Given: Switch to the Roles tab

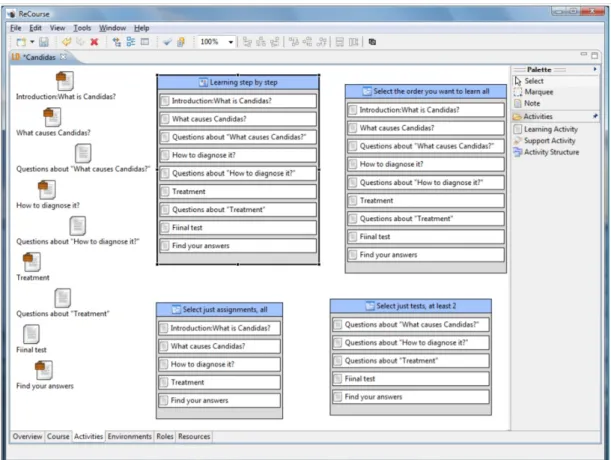Looking at the screenshot, I should point(165,437).
